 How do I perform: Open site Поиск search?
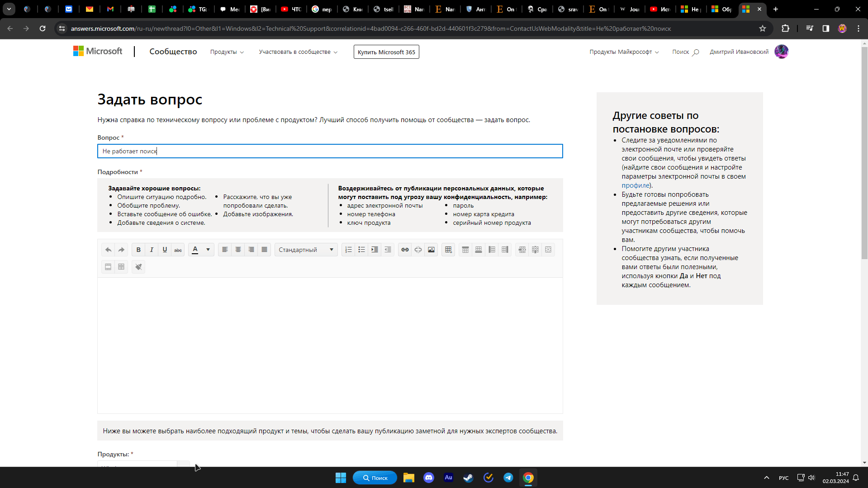685,52
